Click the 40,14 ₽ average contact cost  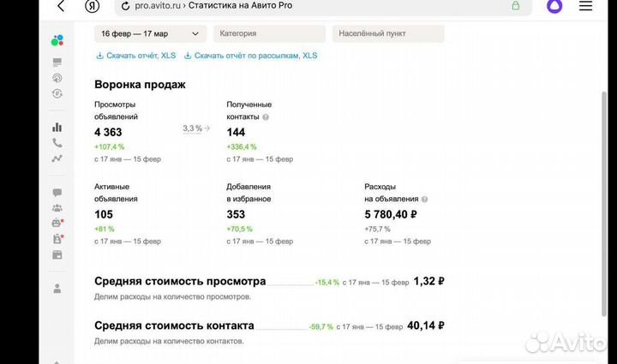[x=426, y=325]
